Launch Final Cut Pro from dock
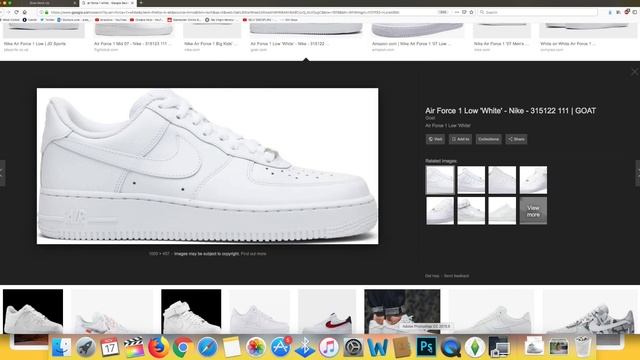Screen dimensions: 640x360 134,347
